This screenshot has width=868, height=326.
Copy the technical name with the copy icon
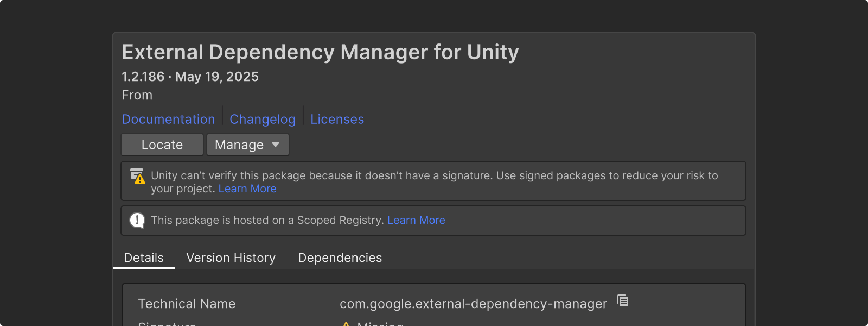point(623,300)
